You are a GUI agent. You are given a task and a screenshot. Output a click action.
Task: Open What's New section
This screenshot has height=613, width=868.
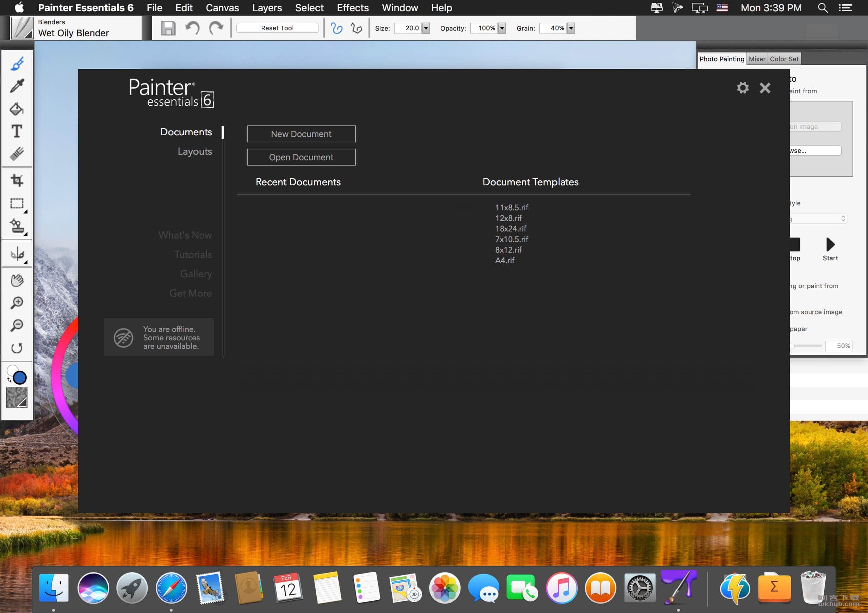pyautogui.click(x=185, y=235)
